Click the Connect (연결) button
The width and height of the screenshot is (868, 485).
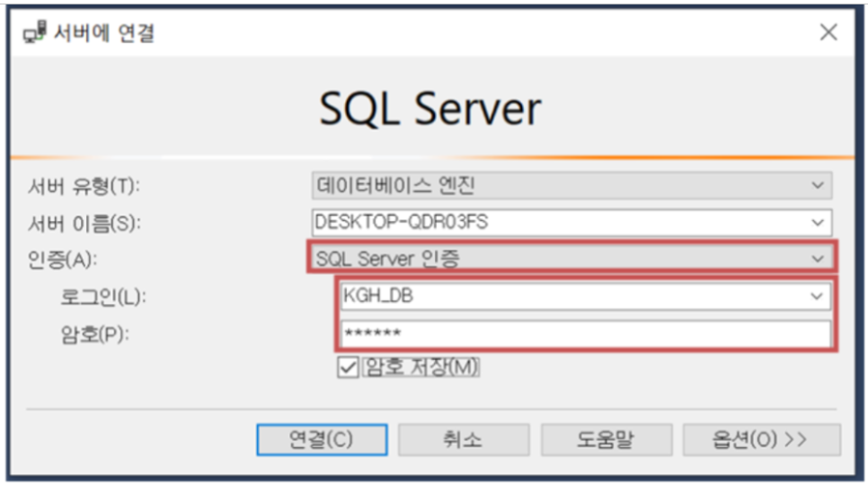322,440
